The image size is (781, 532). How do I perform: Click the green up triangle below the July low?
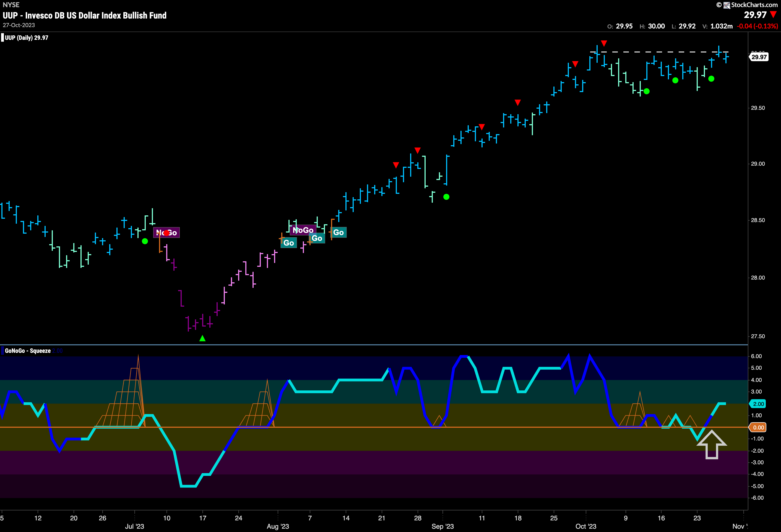[202, 338]
